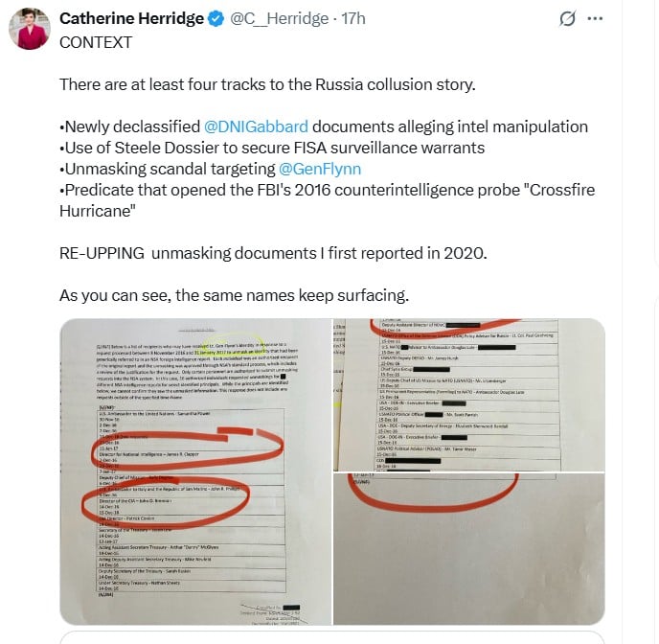Viewport: 659px width, 644px height.
Task: Open the top-right NATO list document photo
Action: (469, 395)
